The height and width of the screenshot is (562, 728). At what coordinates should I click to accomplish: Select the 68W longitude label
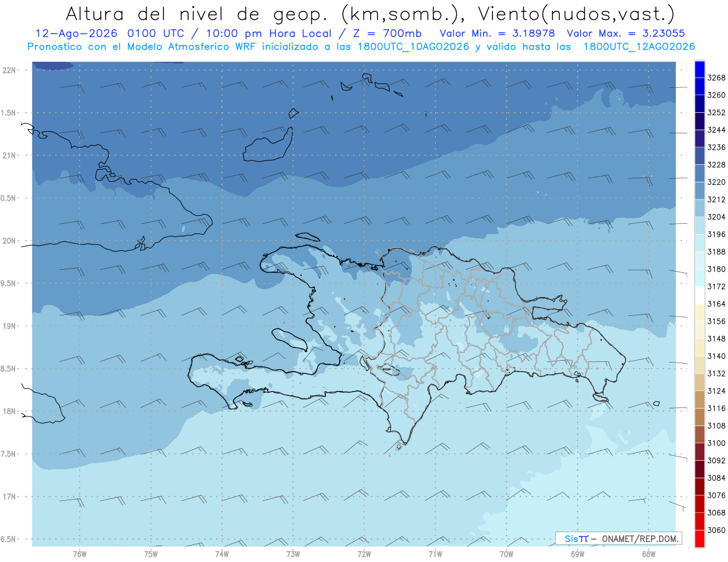tap(649, 554)
